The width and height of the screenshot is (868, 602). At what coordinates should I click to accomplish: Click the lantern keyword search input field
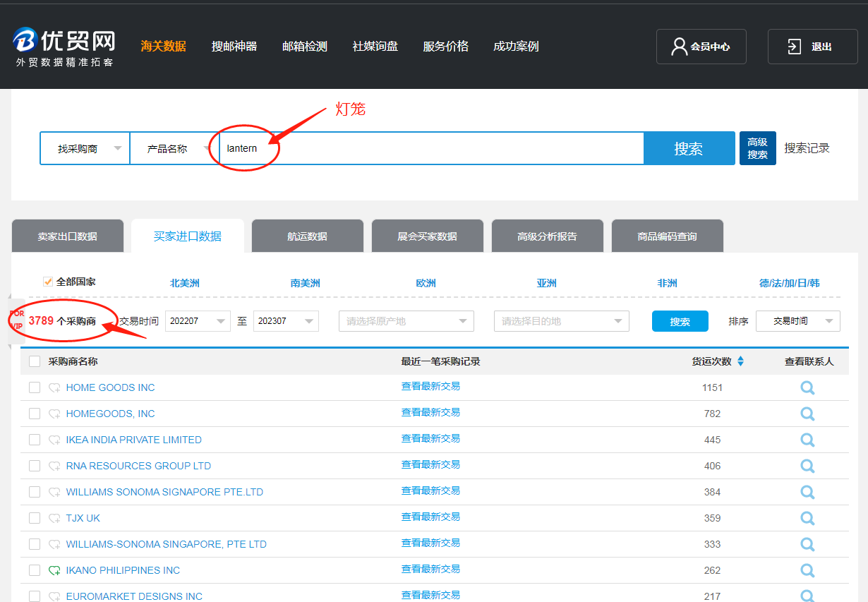click(430, 149)
